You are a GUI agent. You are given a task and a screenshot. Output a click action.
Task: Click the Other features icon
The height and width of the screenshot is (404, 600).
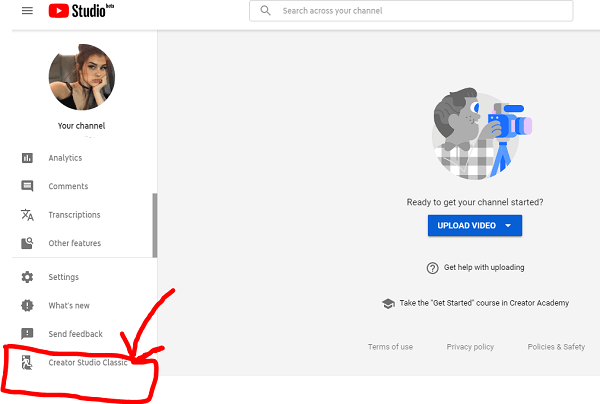(x=27, y=243)
